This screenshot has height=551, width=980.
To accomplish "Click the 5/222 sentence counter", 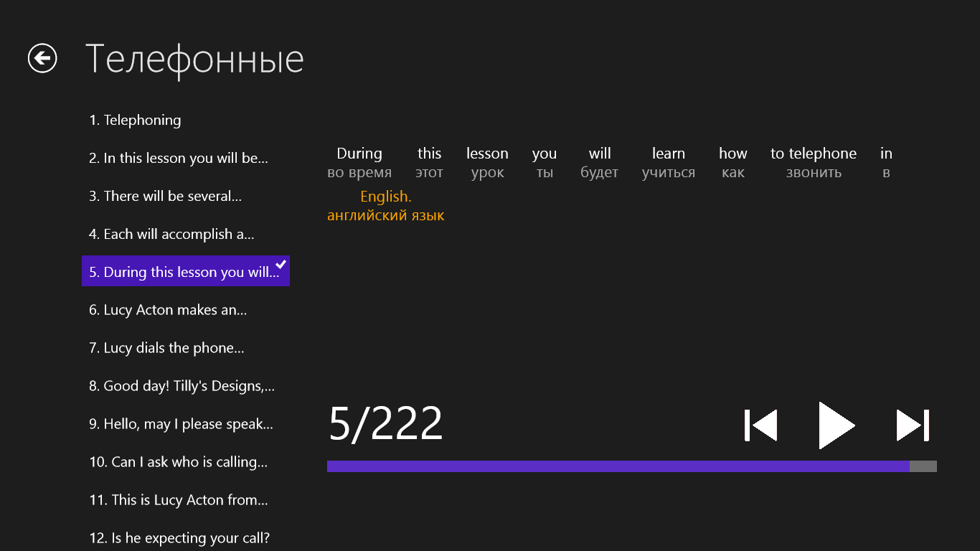I will click(x=386, y=424).
